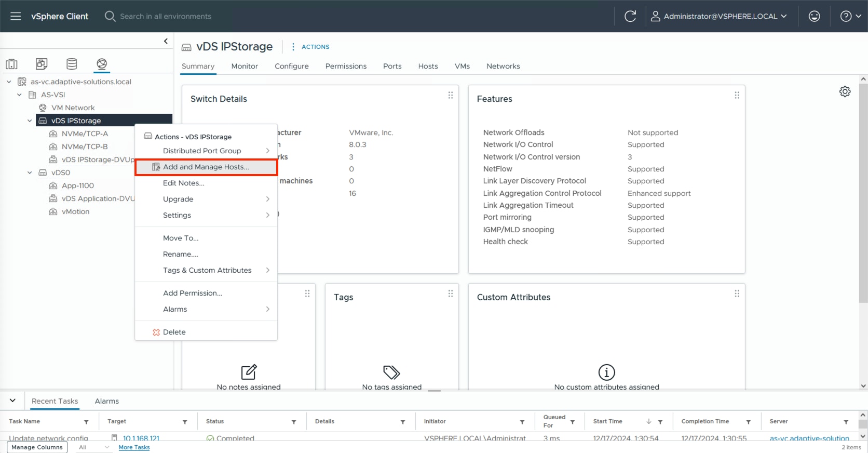Open the hamburger navigation menu
Viewport: 868px width, 453px height.
point(16,16)
